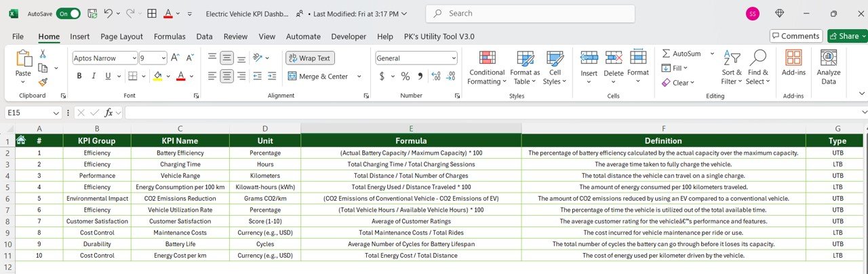
Task: Click the Insert Function fx icon
Action: (x=108, y=113)
